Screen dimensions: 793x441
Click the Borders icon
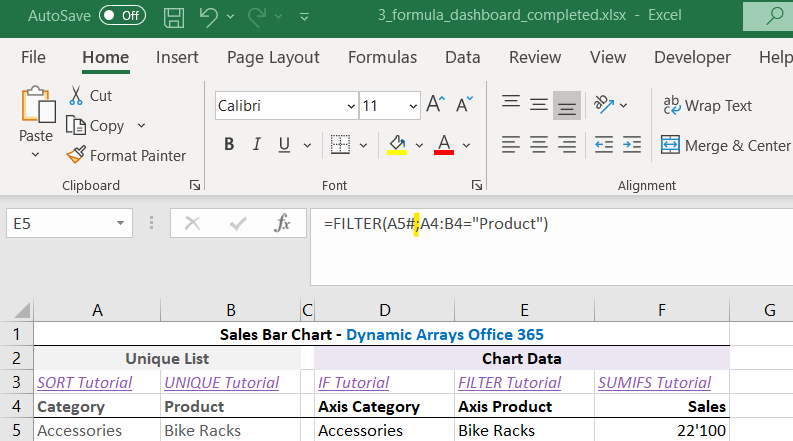[340, 145]
